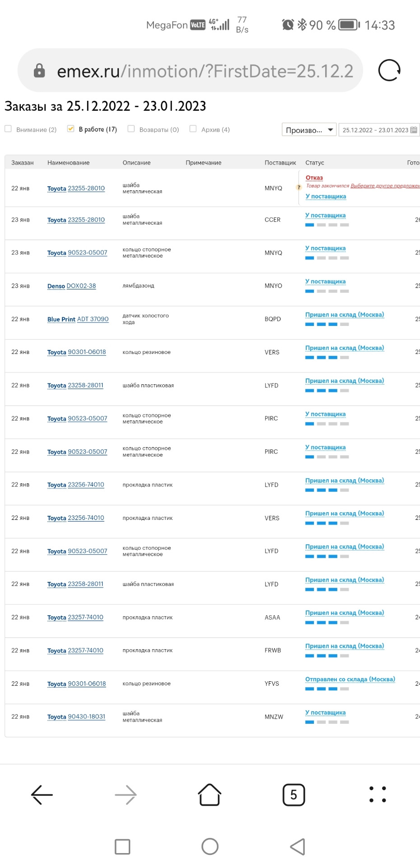
Task: Tap the browser back arrow
Action: pyautogui.click(x=42, y=795)
